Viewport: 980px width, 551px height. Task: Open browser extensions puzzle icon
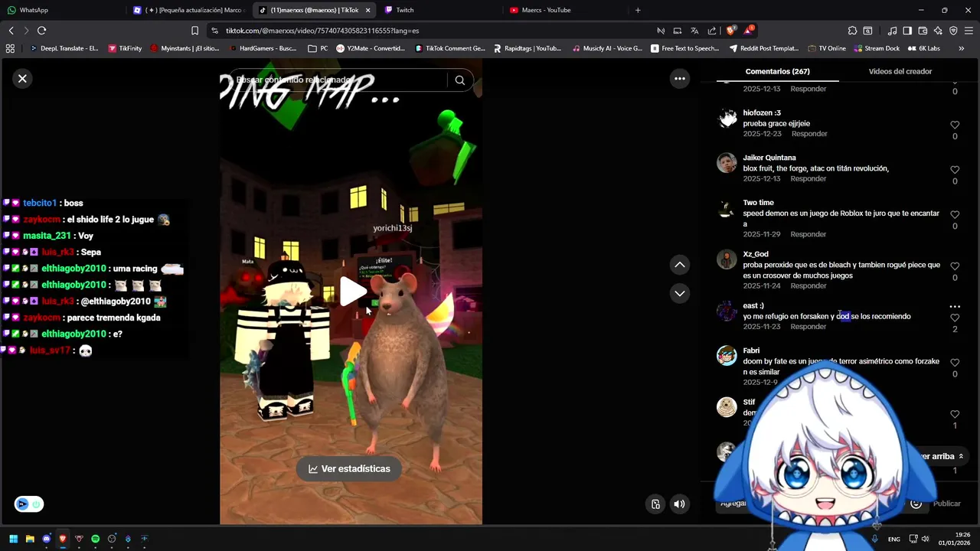(x=852, y=31)
